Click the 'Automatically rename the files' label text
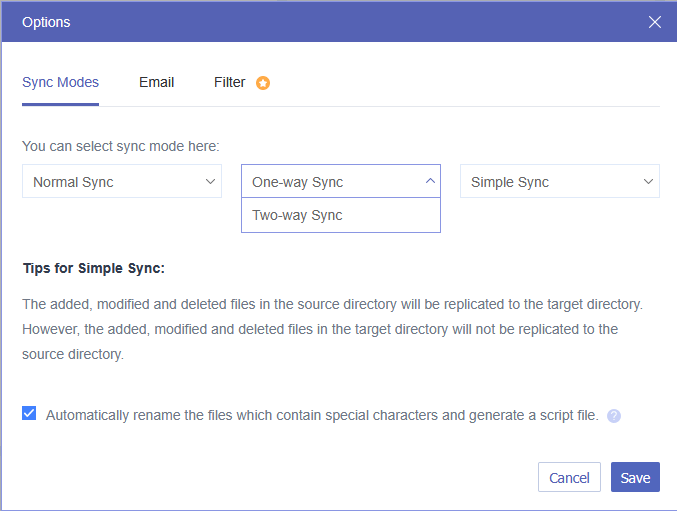The image size is (677, 511). coord(322,414)
